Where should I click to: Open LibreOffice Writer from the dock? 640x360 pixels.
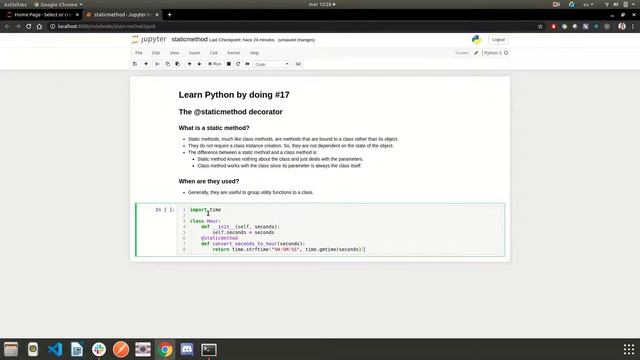(77, 349)
